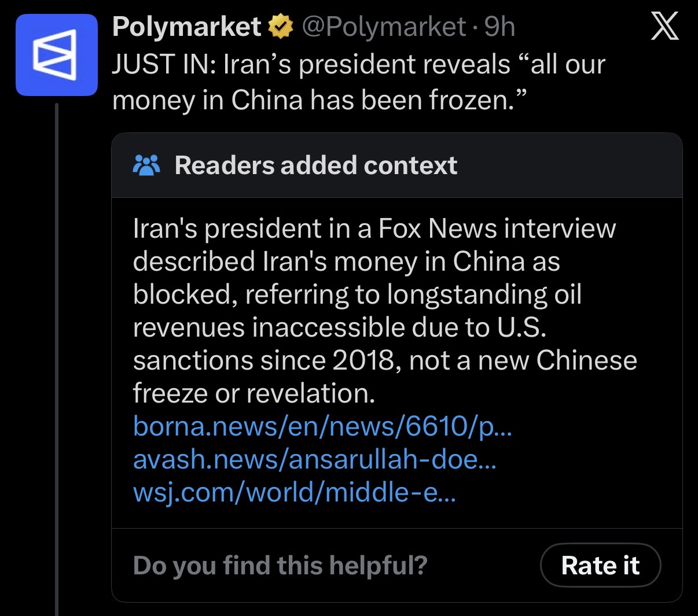Open the @Polymarket handle
698x616 pixels.
[384, 27]
